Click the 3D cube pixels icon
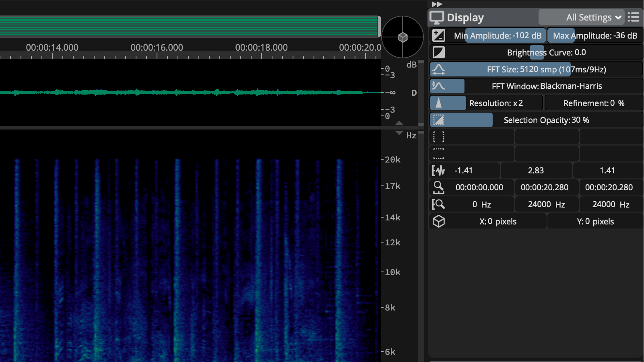Viewport: 644px width, 362px height. click(438, 221)
